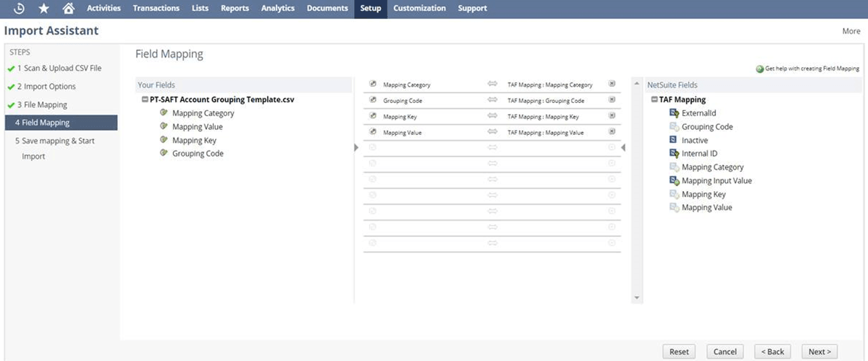Select Grouping Code in Your Fields tree
Viewport: 868px width, 361px height.
coord(198,154)
